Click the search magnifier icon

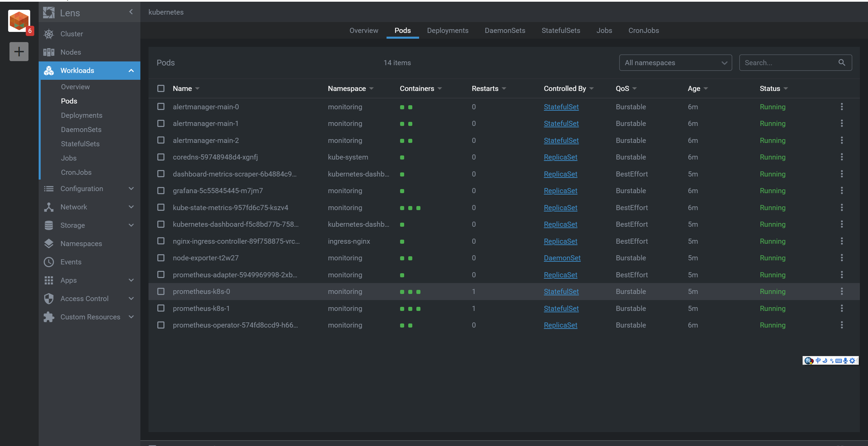pos(842,63)
